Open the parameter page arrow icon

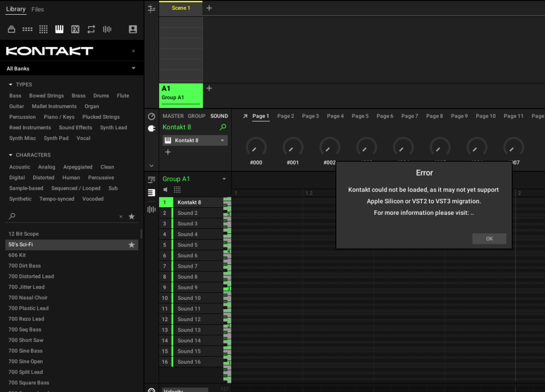point(245,116)
